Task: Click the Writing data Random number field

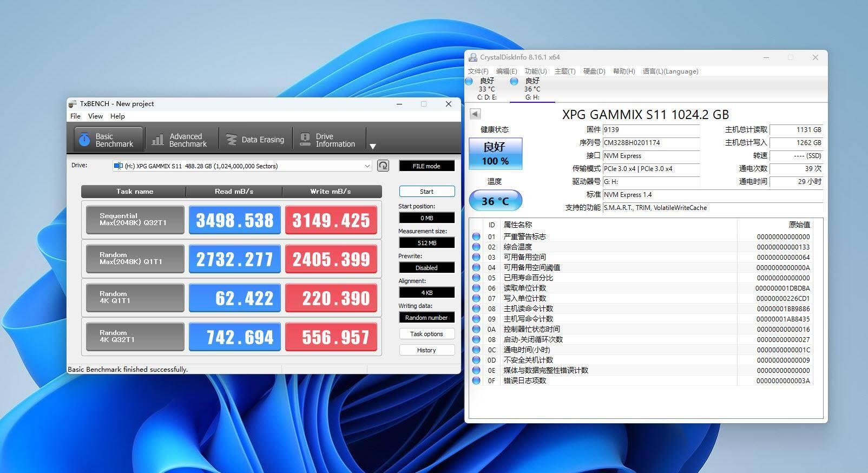Action: pyautogui.click(x=426, y=317)
